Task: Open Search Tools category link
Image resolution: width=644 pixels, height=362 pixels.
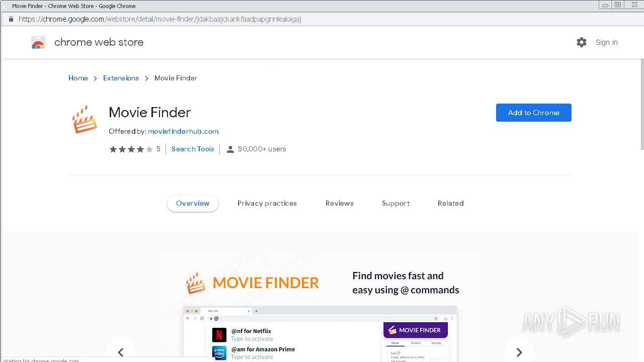Action: click(x=193, y=149)
